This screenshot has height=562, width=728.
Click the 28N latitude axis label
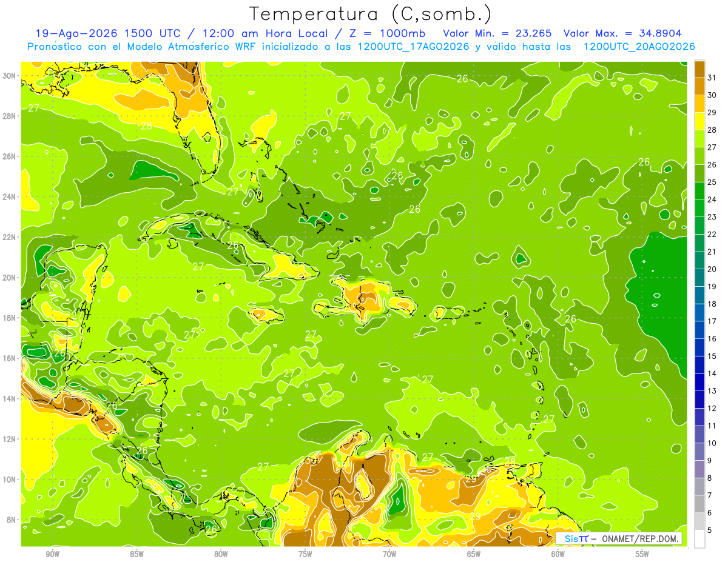click(x=10, y=116)
